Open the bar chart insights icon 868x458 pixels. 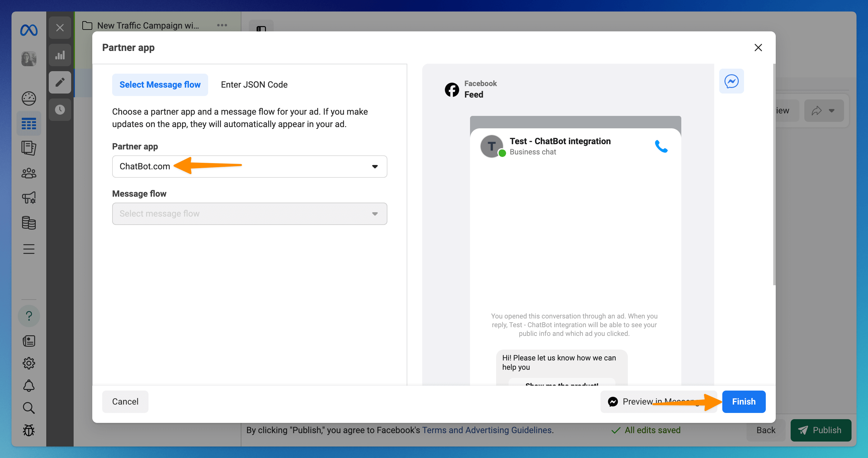click(60, 55)
